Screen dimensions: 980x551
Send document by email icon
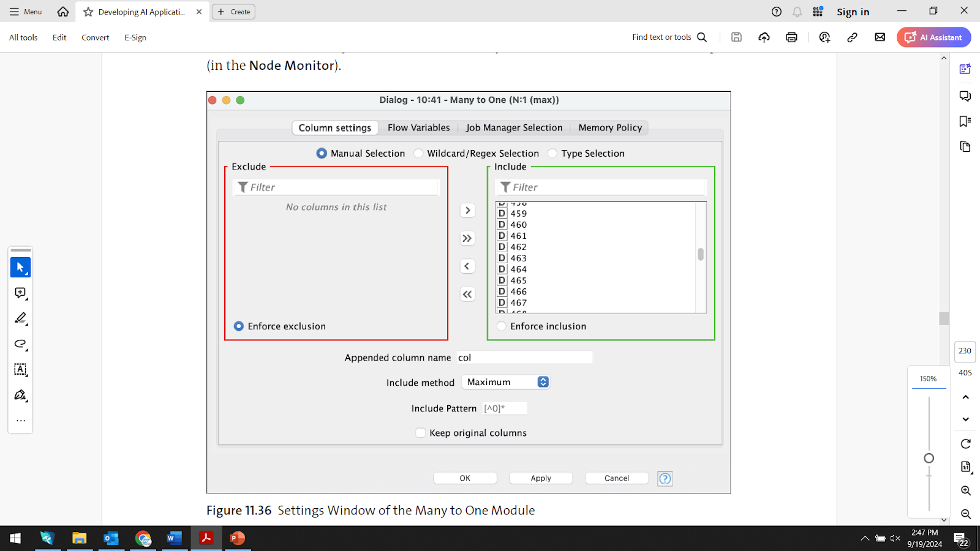coord(880,37)
